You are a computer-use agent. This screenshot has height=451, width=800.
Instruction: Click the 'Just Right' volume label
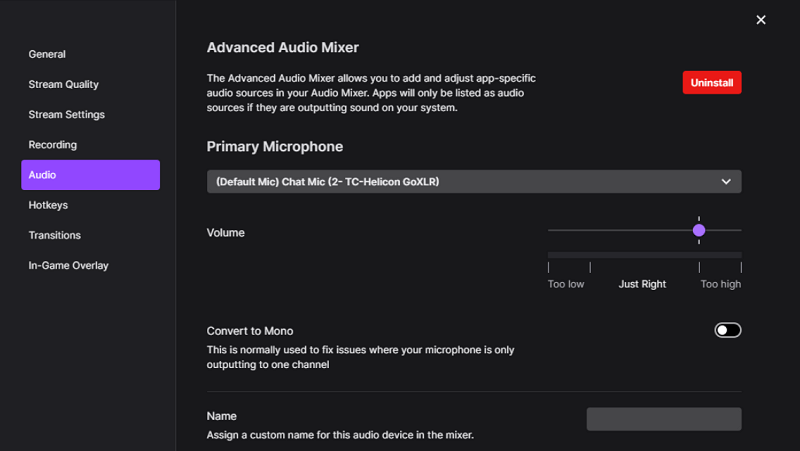coord(642,284)
